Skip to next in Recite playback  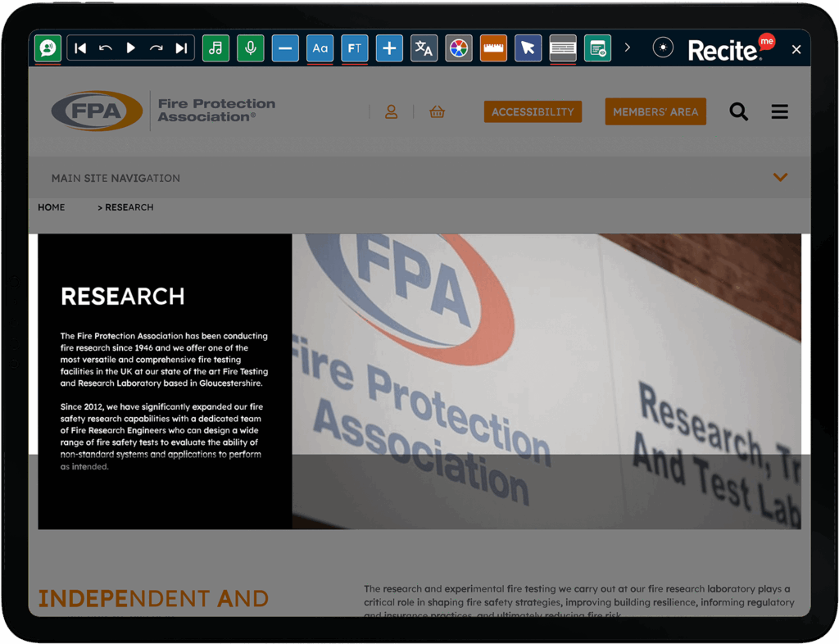click(181, 48)
